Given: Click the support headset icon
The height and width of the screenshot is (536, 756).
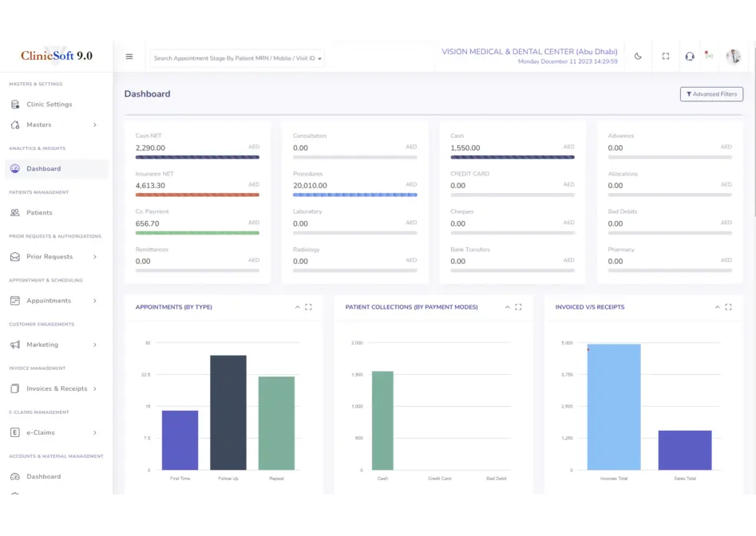Looking at the screenshot, I should (690, 57).
